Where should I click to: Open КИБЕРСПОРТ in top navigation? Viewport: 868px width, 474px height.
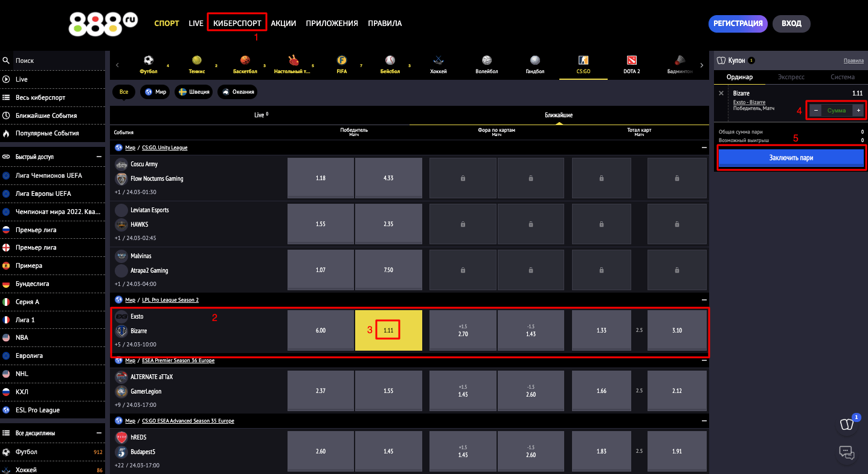pos(237,24)
